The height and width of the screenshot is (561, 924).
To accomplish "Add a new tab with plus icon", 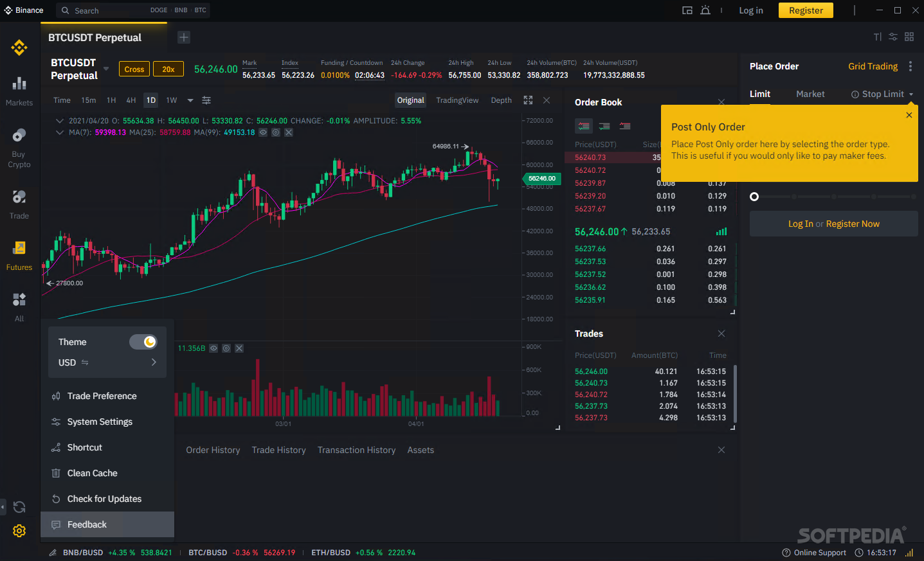I will 184,37.
